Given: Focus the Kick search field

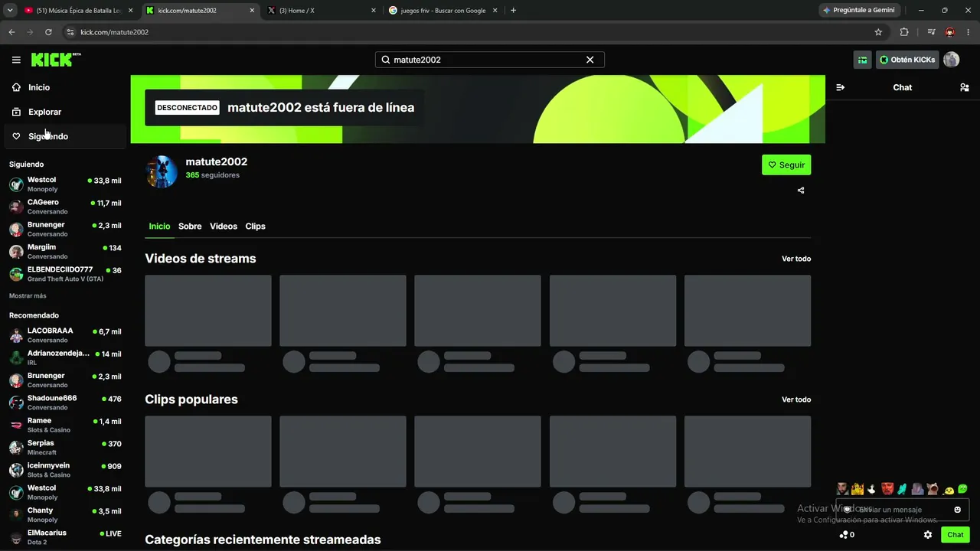Looking at the screenshot, I should tap(490, 60).
